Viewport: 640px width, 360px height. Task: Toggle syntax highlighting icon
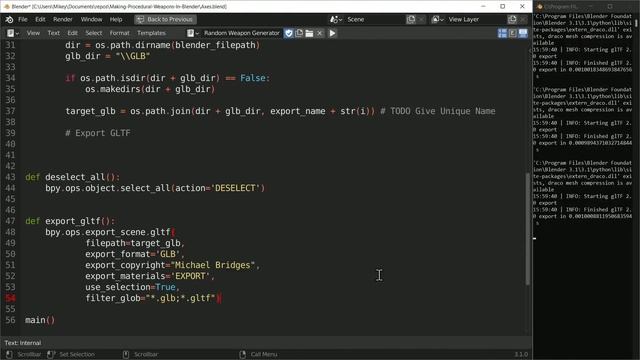tap(523, 33)
